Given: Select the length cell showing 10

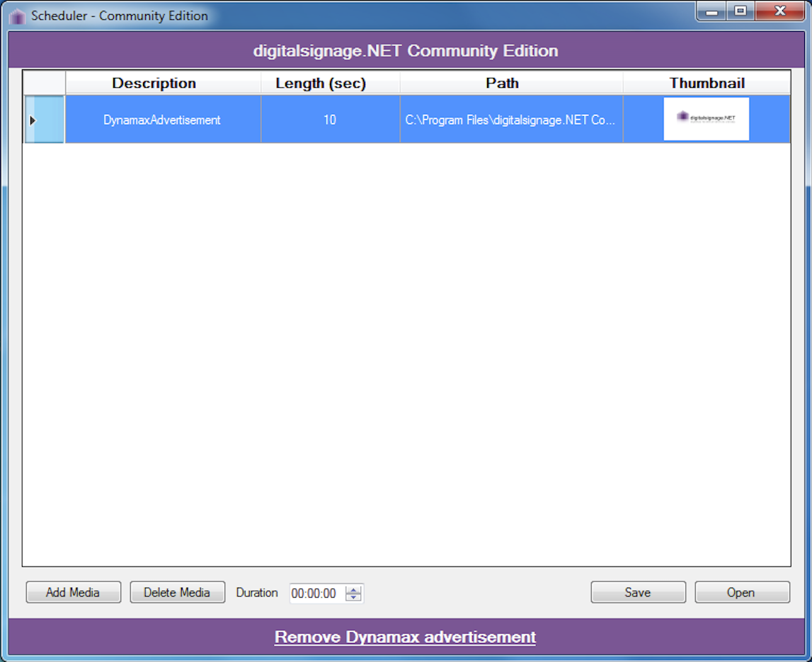Looking at the screenshot, I should 331,119.
